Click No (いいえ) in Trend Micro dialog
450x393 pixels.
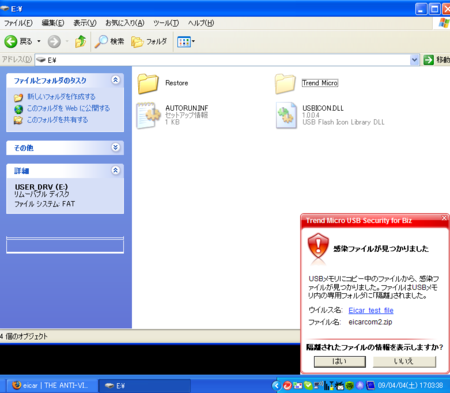[404, 361]
